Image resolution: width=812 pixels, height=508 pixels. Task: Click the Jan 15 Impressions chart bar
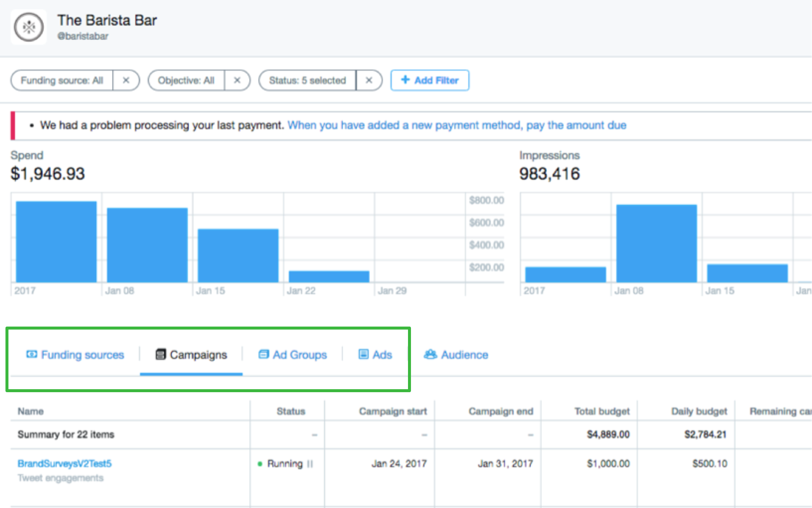click(747, 273)
